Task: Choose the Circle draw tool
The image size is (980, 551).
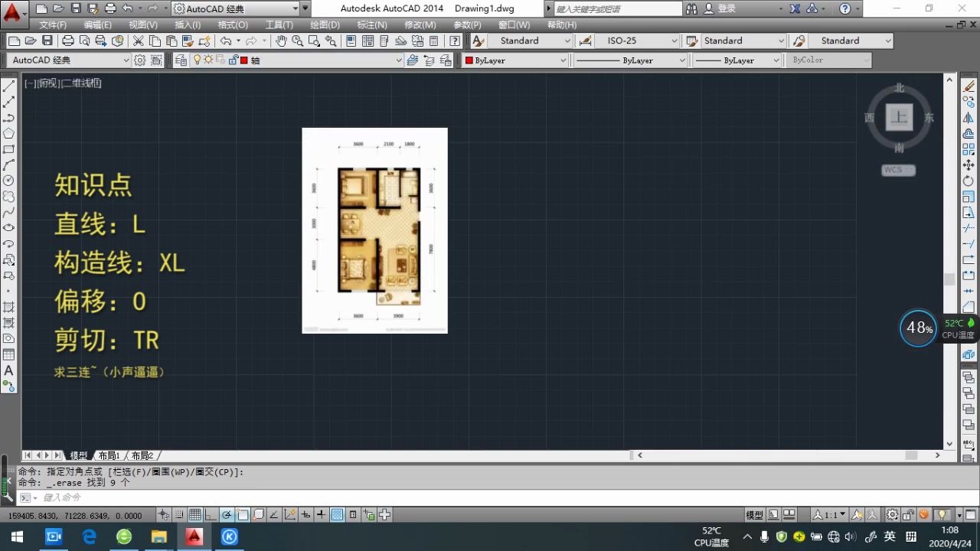Action: click(x=8, y=181)
